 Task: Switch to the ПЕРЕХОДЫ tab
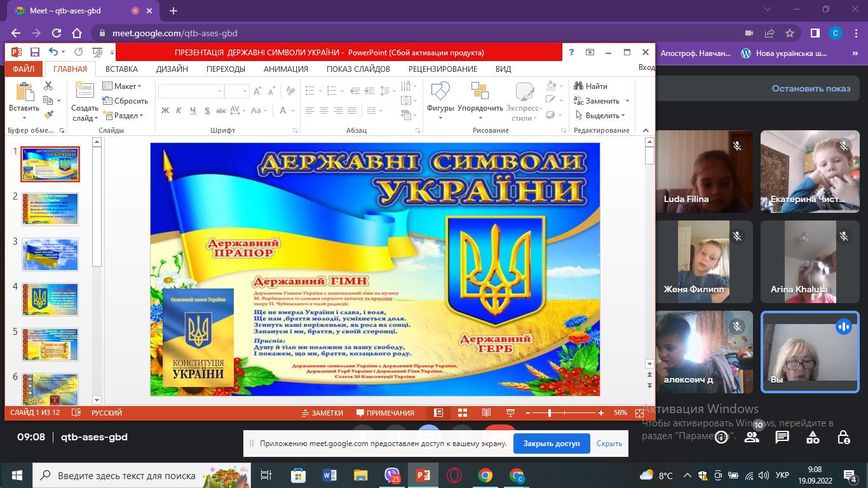click(x=226, y=69)
